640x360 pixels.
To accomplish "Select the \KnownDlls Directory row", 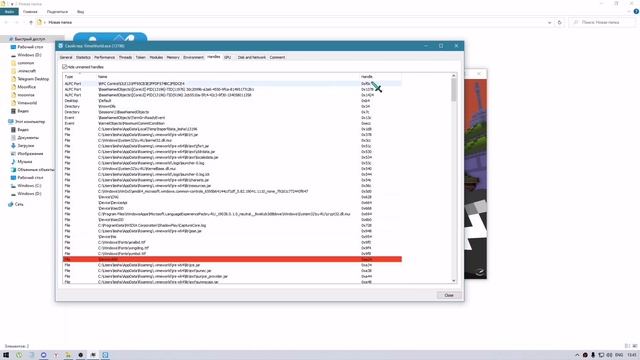I will point(232,106).
